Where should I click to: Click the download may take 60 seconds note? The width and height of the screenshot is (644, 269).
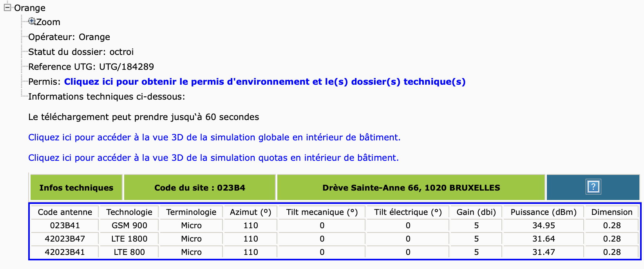click(144, 117)
